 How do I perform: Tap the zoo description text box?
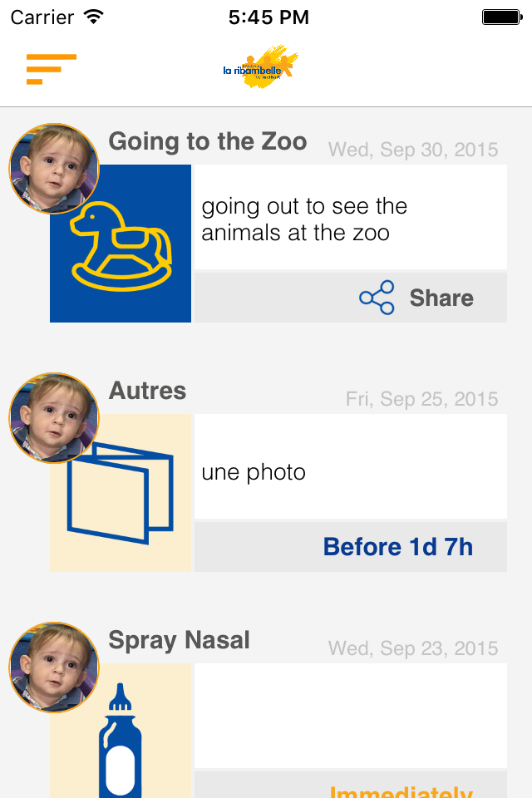pos(350,218)
